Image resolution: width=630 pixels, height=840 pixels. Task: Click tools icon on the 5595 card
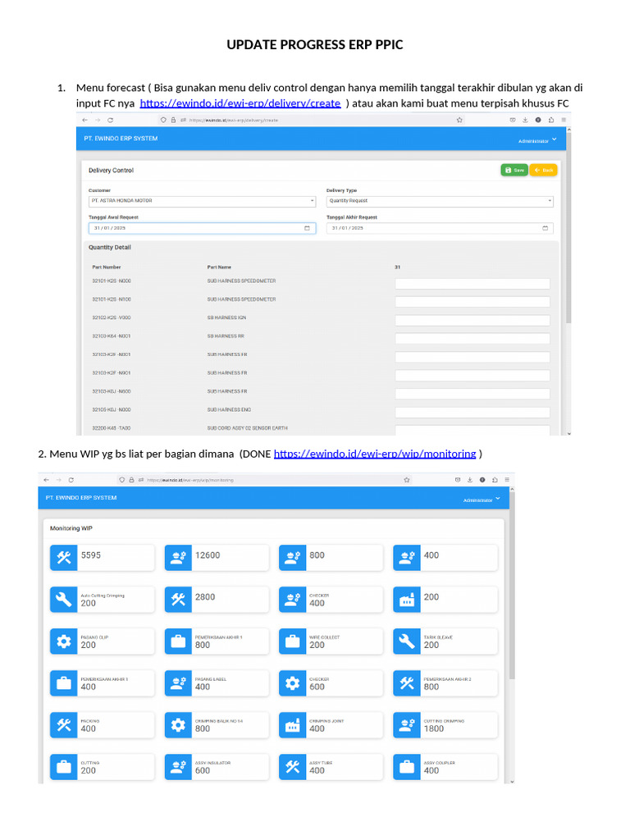(x=64, y=558)
